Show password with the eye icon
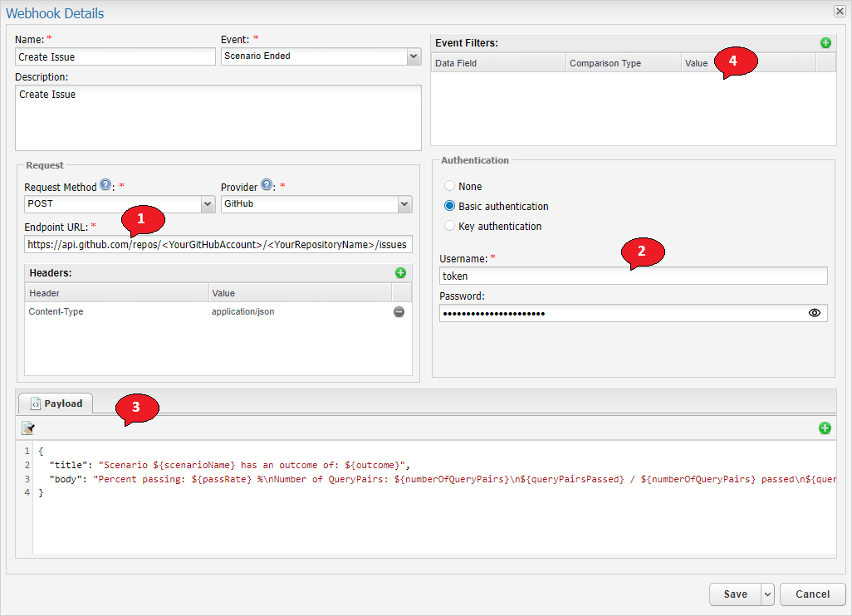Image resolution: width=852 pixels, height=616 pixels. [814, 313]
